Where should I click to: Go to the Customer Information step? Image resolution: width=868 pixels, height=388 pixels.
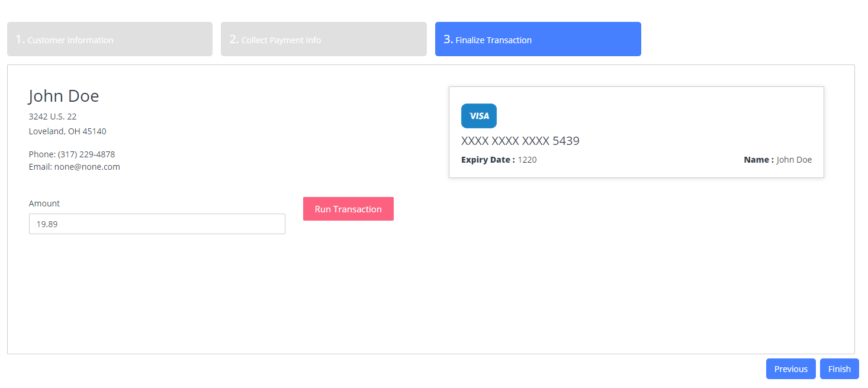pyautogui.click(x=110, y=39)
